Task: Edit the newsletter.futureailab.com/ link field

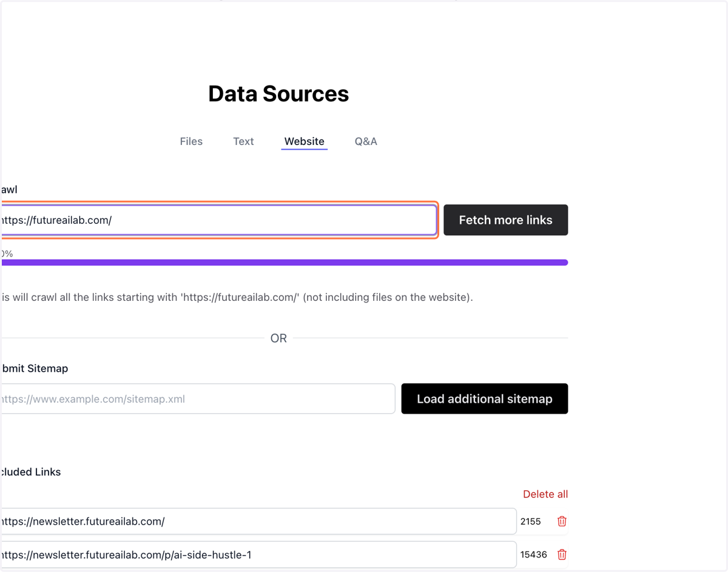Action: point(258,521)
